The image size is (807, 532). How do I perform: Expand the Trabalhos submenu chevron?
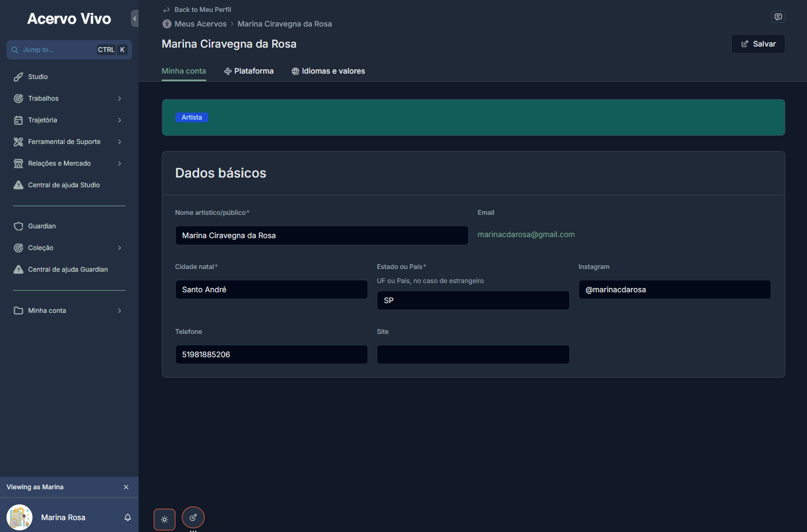(x=120, y=98)
